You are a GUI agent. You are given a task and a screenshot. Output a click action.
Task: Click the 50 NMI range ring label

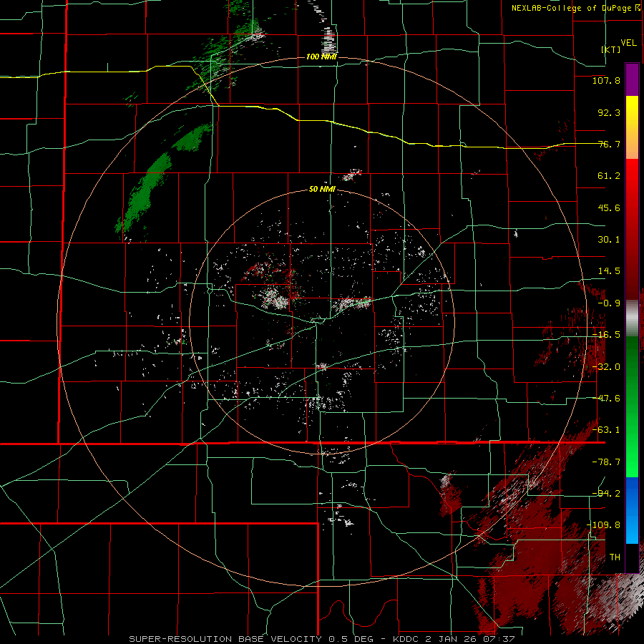click(x=322, y=190)
